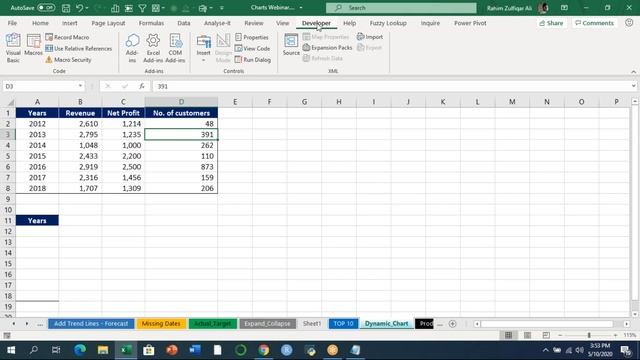640x360 pixels.
Task: Expand the Insert controls dropdown
Action: (203, 60)
